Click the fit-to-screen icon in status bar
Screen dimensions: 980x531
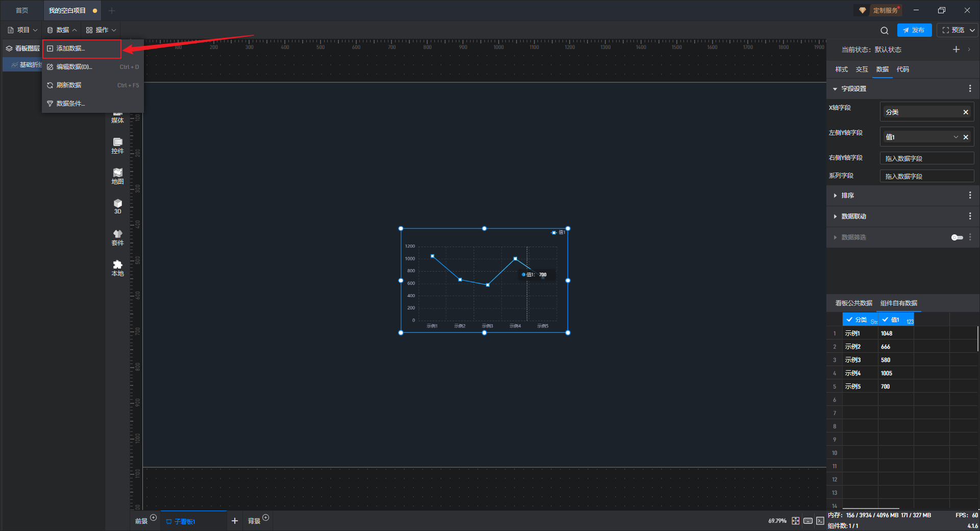pyautogui.click(x=796, y=521)
